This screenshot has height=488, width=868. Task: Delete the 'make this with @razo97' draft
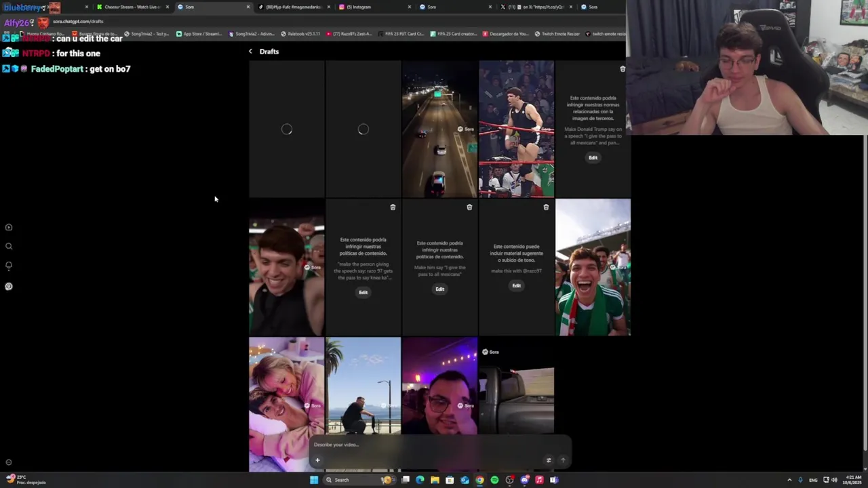pos(546,207)
